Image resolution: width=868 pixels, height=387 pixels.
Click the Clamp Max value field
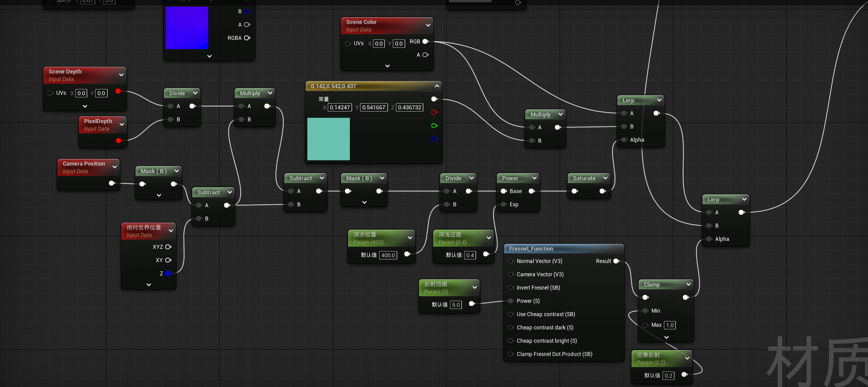(670, 325)
